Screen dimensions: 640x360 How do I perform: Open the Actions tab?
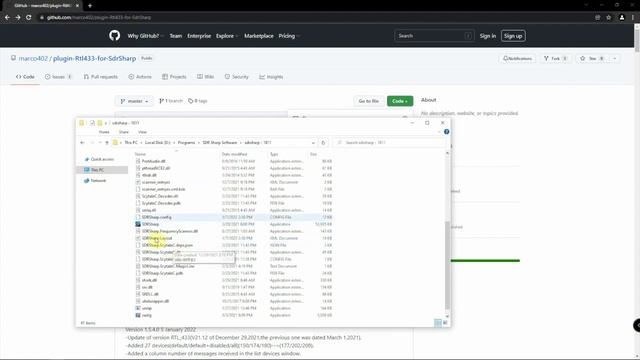pyautogui.click(x=140, y=77)
